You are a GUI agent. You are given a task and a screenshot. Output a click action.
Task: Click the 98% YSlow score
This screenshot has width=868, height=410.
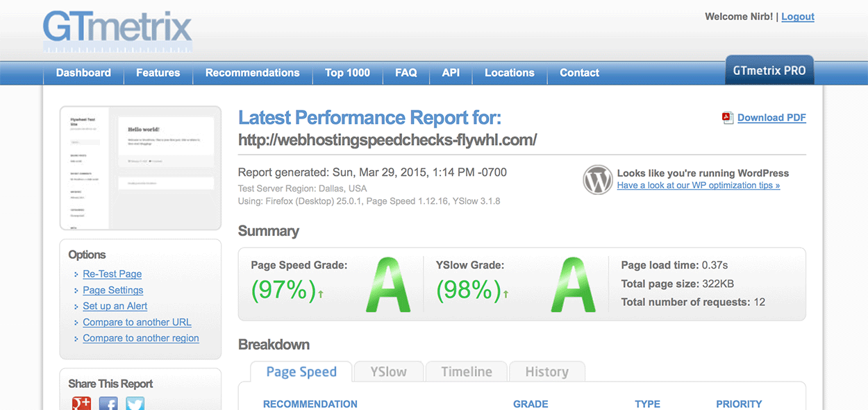pos(469,290)
